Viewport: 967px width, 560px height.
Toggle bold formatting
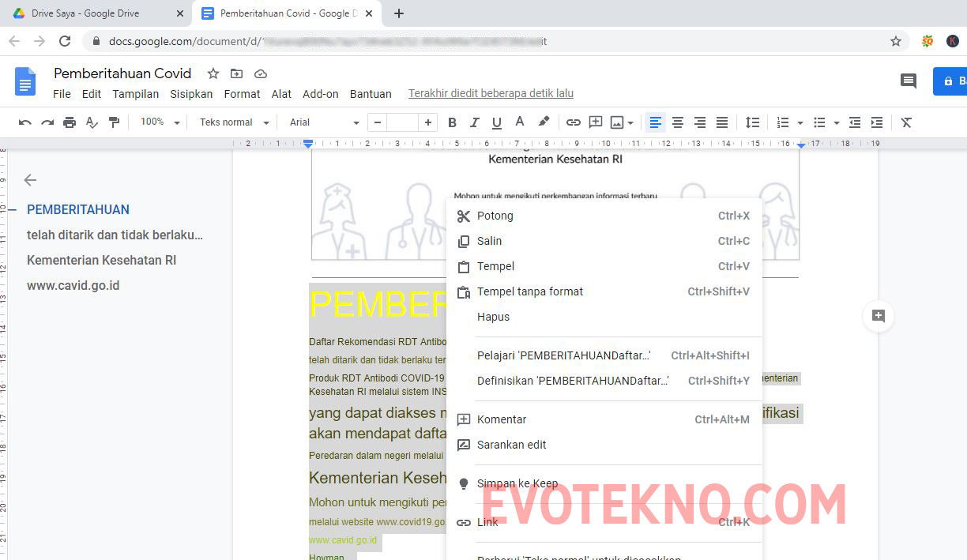click(x=452, y=122)
